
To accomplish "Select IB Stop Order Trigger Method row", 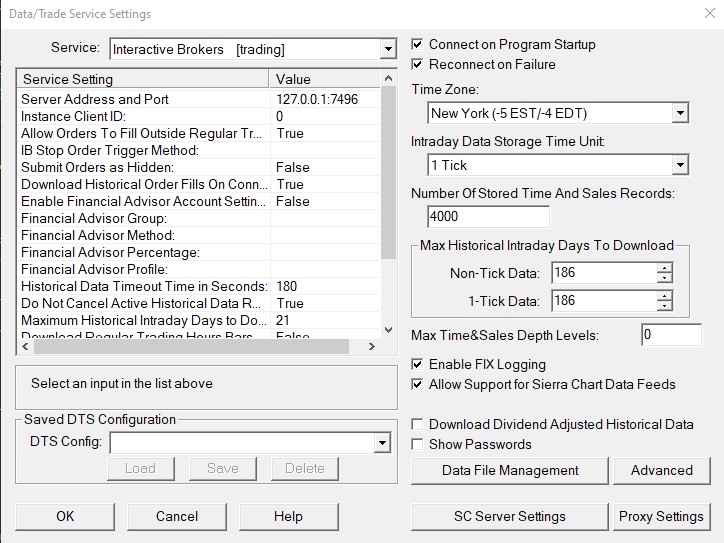I will 199,151.
